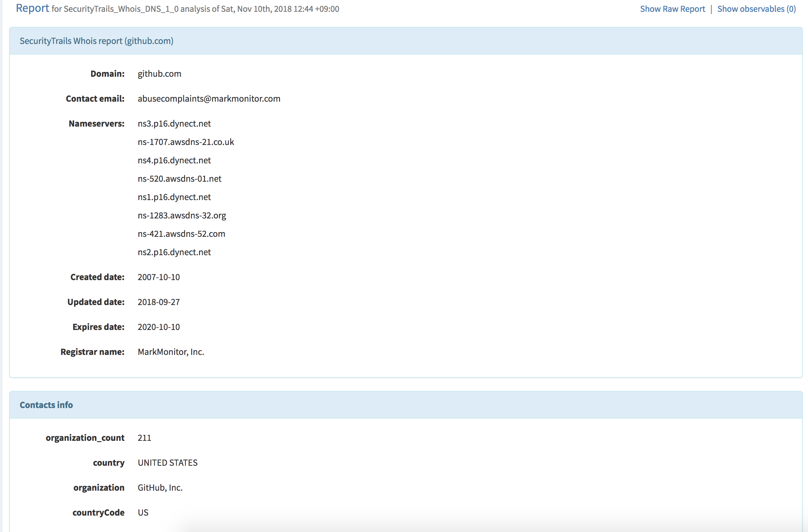Click the SecurityTrails Whois report panel header
The image size is (808, 532).
(96, 41)
